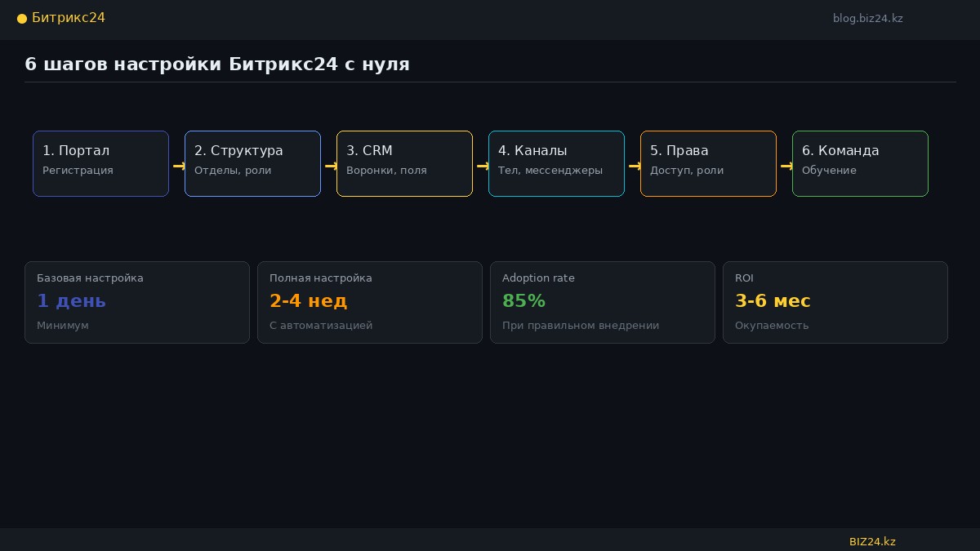Screen dimensions: 980x551
Task: Open the "Adoption rate" stat card
Action: pyautogui.click(x=603, y=302)
